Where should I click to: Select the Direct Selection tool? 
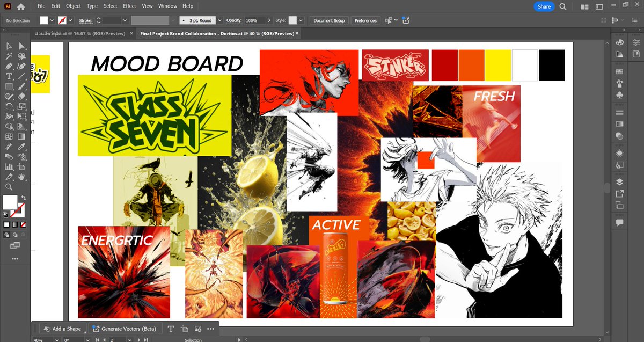(x=22, y=46)
